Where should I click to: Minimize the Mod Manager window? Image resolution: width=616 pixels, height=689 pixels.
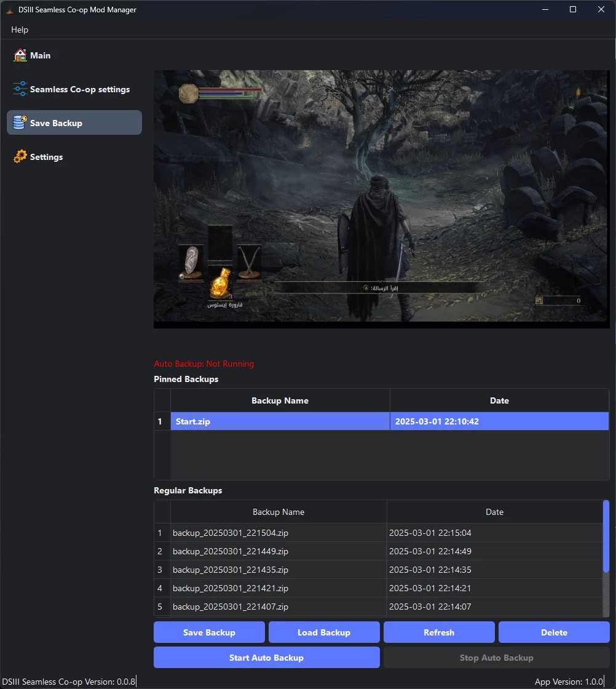click(x=545, y=10)
